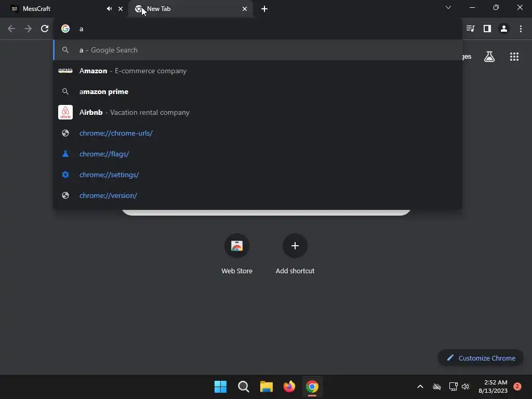Click the Chrome taskbar icon

312,387
